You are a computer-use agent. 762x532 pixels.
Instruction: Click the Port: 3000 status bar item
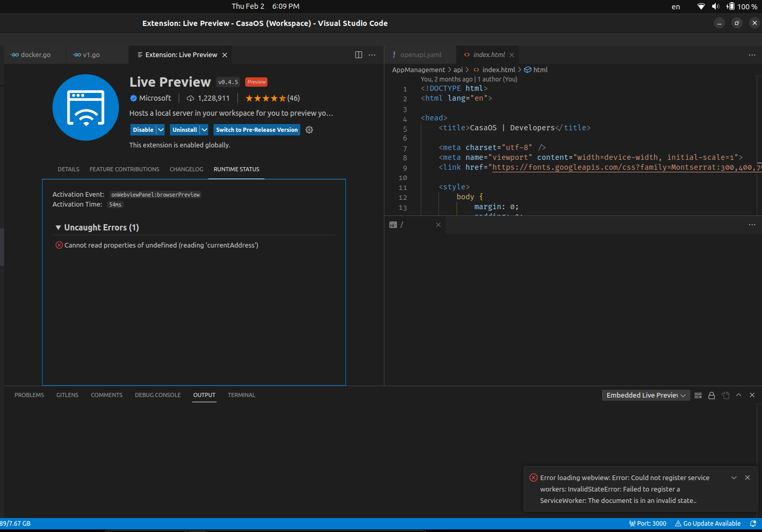click(647, 523)
